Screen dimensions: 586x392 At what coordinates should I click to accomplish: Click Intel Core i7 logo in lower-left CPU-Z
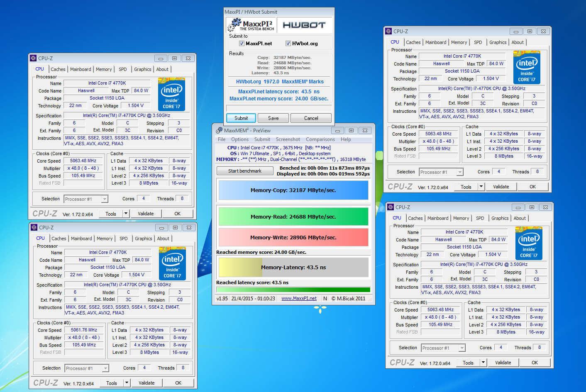(172, 263)
